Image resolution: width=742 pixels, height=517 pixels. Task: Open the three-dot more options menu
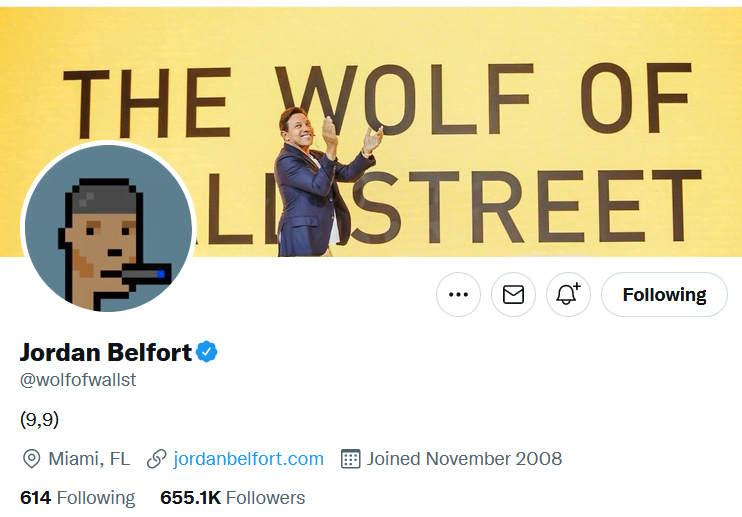(x=459, y=295)
